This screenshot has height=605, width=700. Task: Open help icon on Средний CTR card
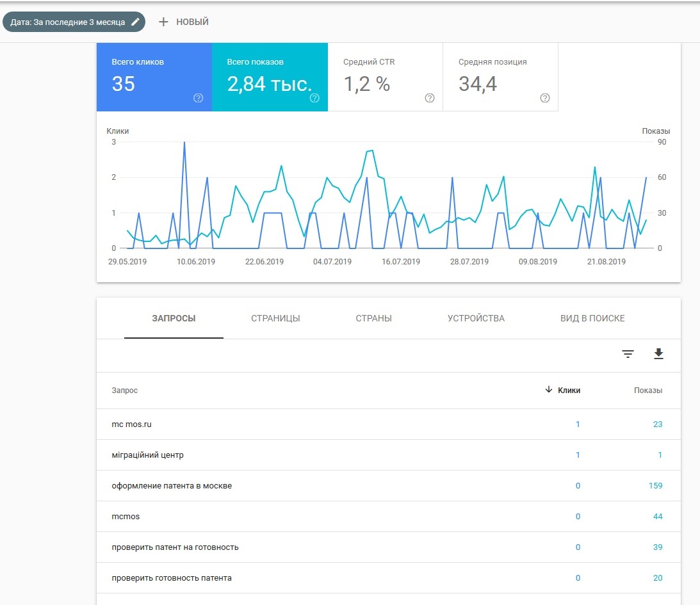(430, 98)
